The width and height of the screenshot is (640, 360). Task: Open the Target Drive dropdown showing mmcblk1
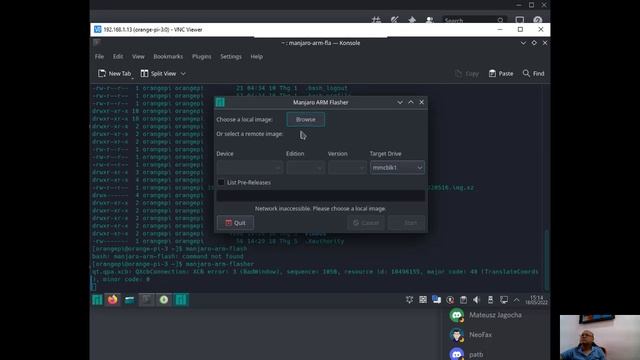[x=397, y=167]
